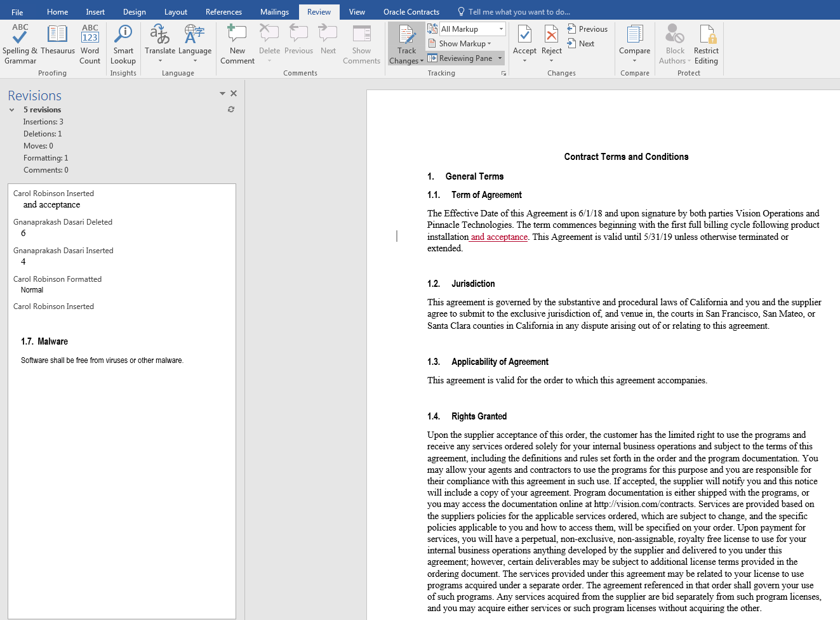Open the View tab
The width and height of the screenshot is (840, 620).
pos(357,12)
